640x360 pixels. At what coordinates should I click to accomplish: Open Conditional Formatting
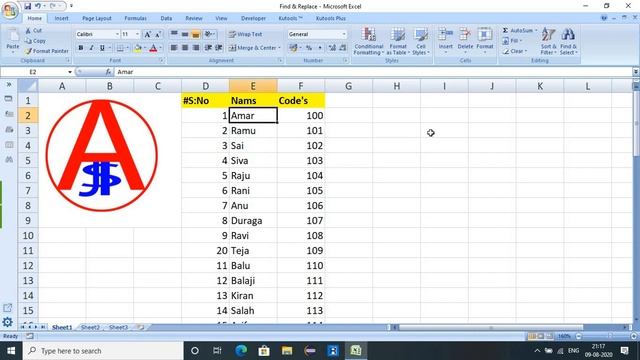(x=369, y=41)
